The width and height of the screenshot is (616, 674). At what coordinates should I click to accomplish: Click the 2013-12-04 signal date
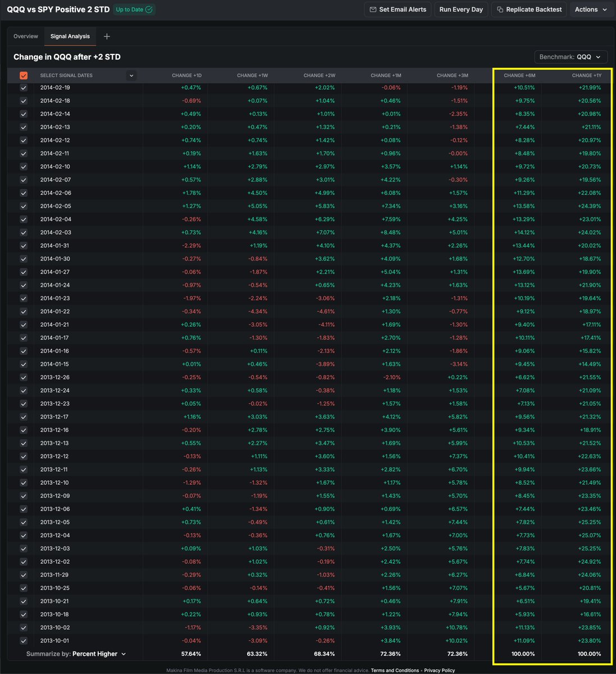click(x=55, y=535)
